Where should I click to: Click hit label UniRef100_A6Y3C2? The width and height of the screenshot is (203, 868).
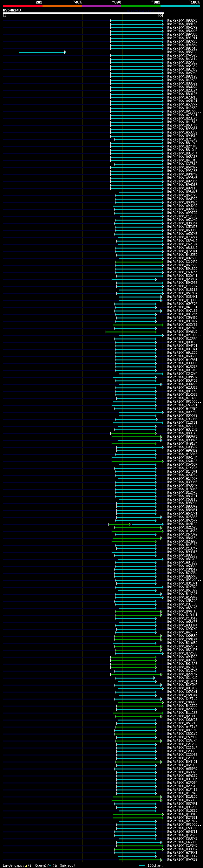click(182, 765)
